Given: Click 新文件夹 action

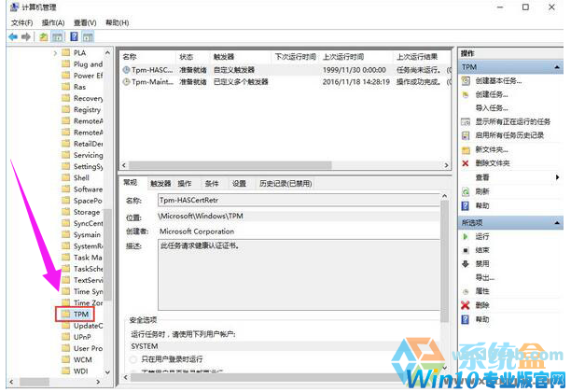Looking at the screenshot, I should pyautogui.click(x=492, y=149).
